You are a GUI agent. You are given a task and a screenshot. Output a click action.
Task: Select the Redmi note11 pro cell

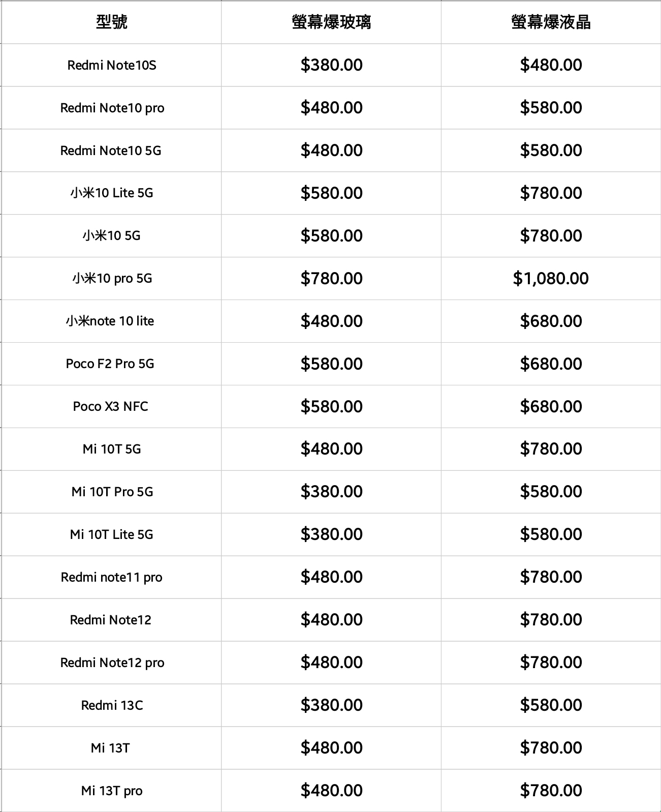coord(111,577)
